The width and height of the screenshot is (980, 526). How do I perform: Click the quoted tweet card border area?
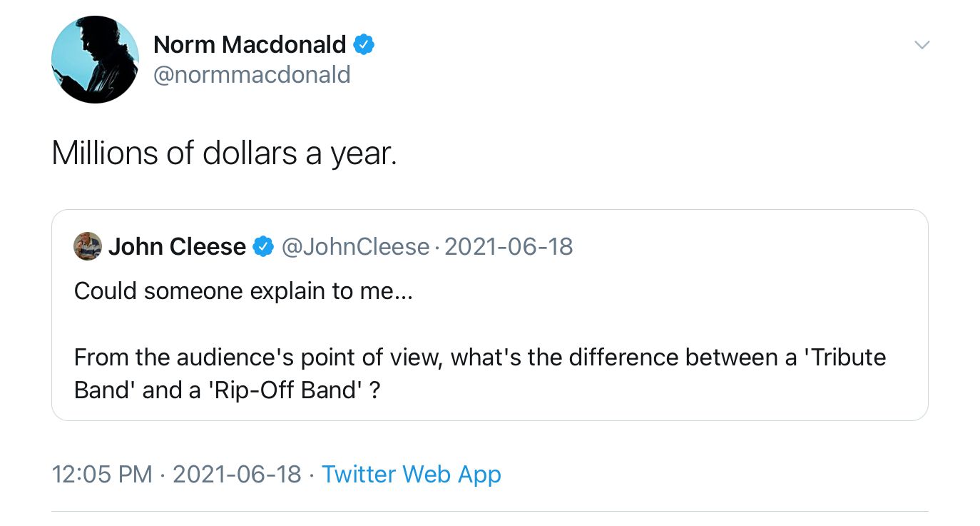(x=489, y=315)
